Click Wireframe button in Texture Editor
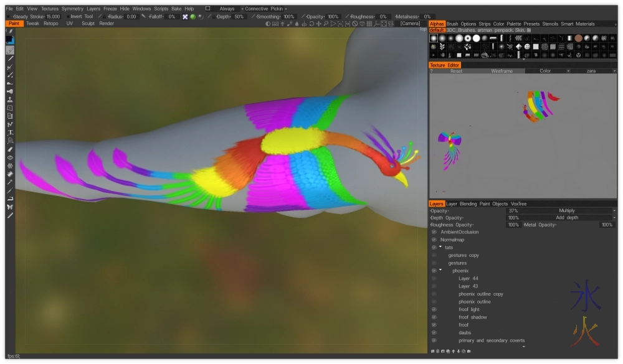Screen dimensions: 623x364 pos(502,71)
